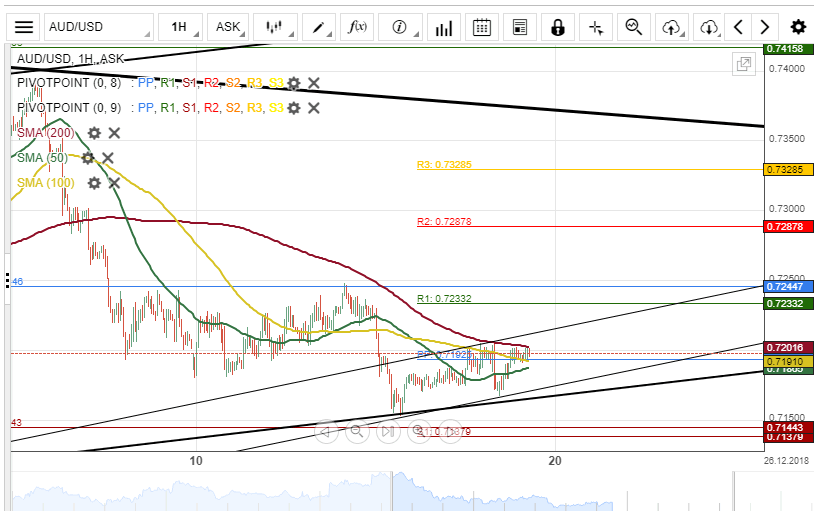Toggle the chart lock icon

click(x=558, y=27)
